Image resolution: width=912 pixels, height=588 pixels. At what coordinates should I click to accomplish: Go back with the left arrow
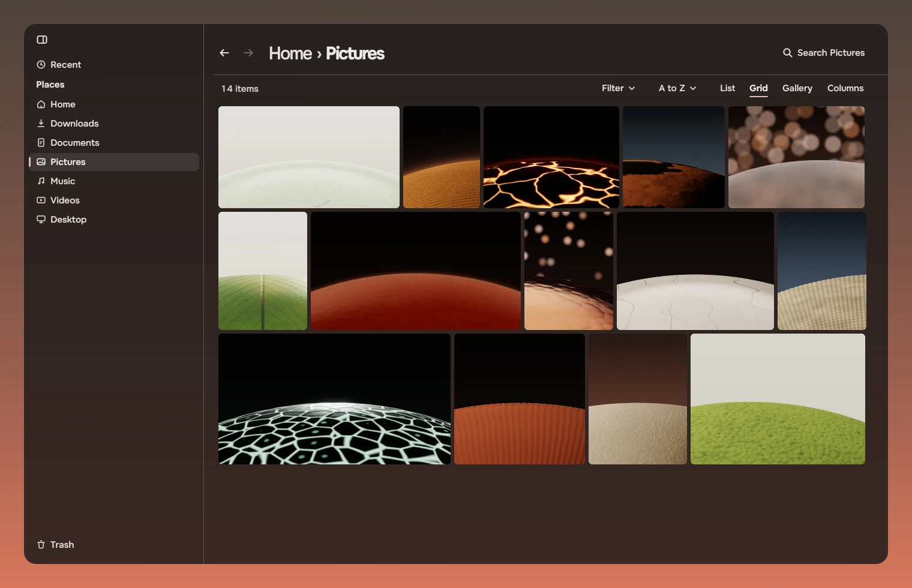(x=224, y=53)
